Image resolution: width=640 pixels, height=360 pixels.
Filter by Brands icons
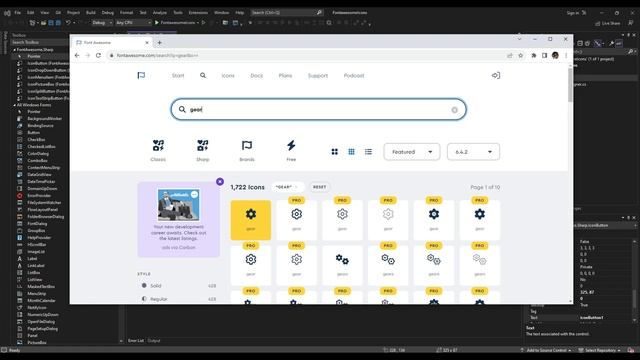(247, 150)
